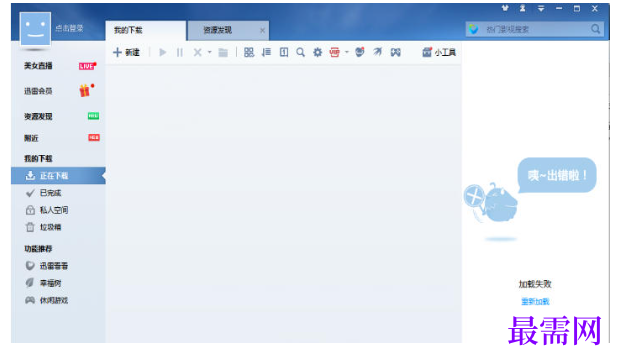The image size is (620, 362).
Task: Switch to grid view icon in toolbar
Action: [249, 52]
